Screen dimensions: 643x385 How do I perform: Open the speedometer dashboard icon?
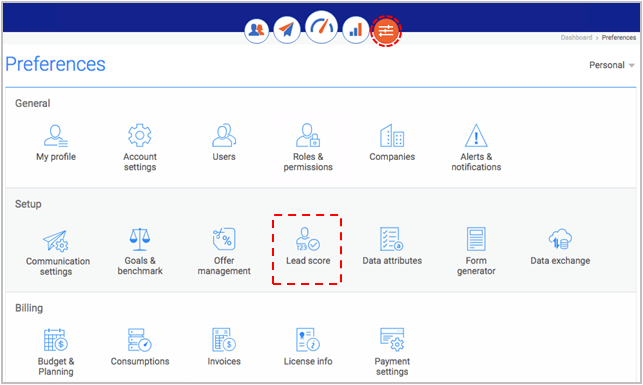[x=322, y=27]
